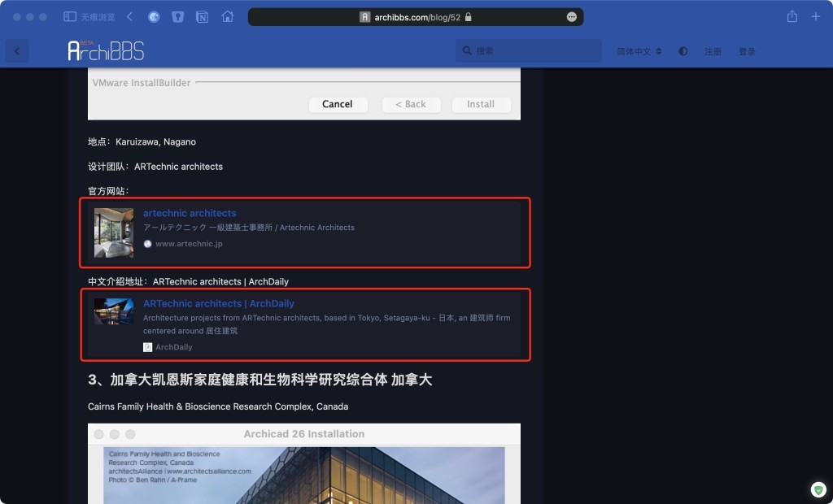Click the ArchDaily favicon in the link card
The width and height of the screenshot is (833, 504).
[148, 347]
